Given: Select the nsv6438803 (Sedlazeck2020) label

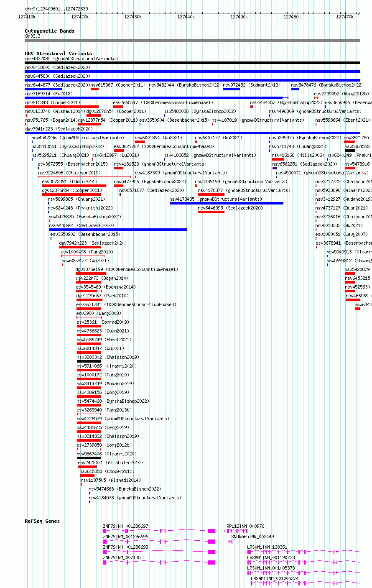Looking at the screenshot, I should (x=57, y=67).
